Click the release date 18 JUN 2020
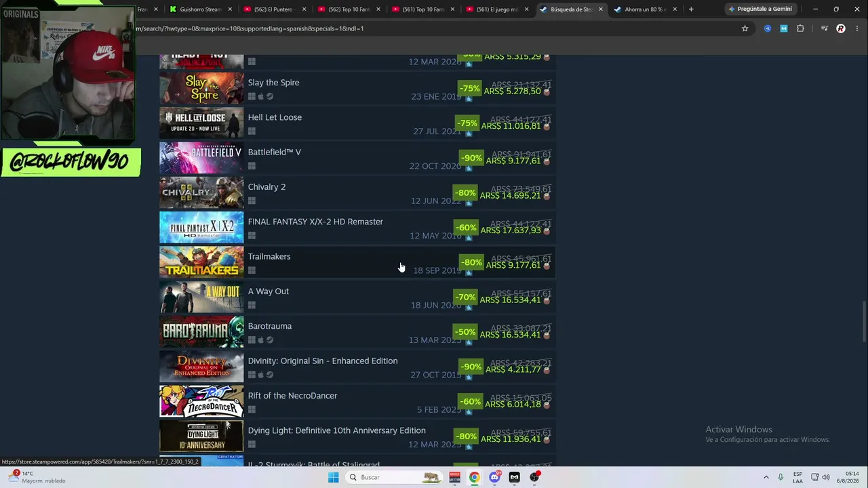Screen dimensions: 868x488 pos(436,306)
